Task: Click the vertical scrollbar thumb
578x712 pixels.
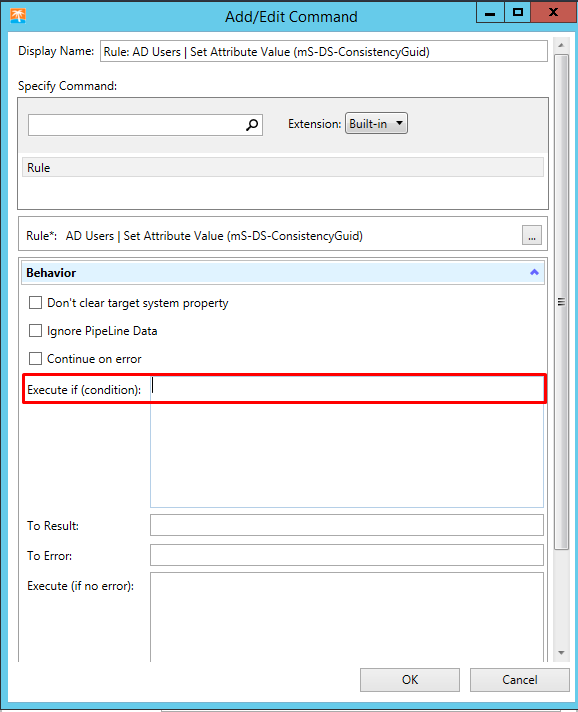Action: pos(561,302)
